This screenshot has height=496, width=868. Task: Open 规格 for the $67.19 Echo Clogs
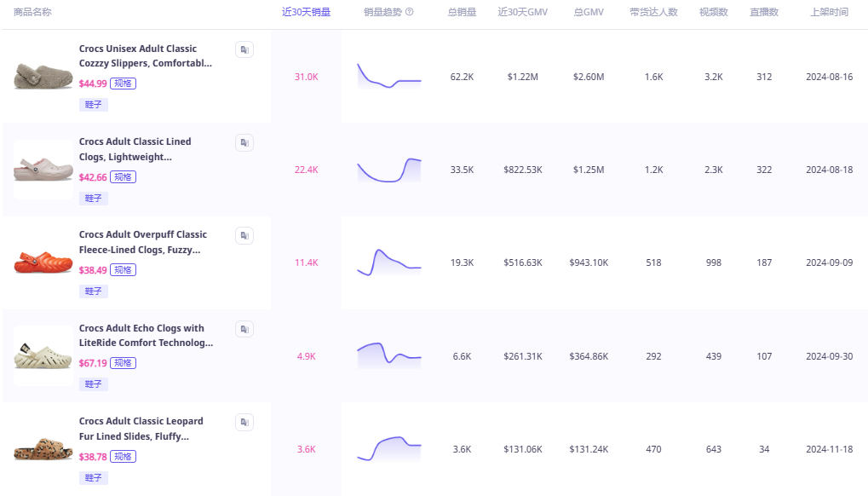point(123,363)
